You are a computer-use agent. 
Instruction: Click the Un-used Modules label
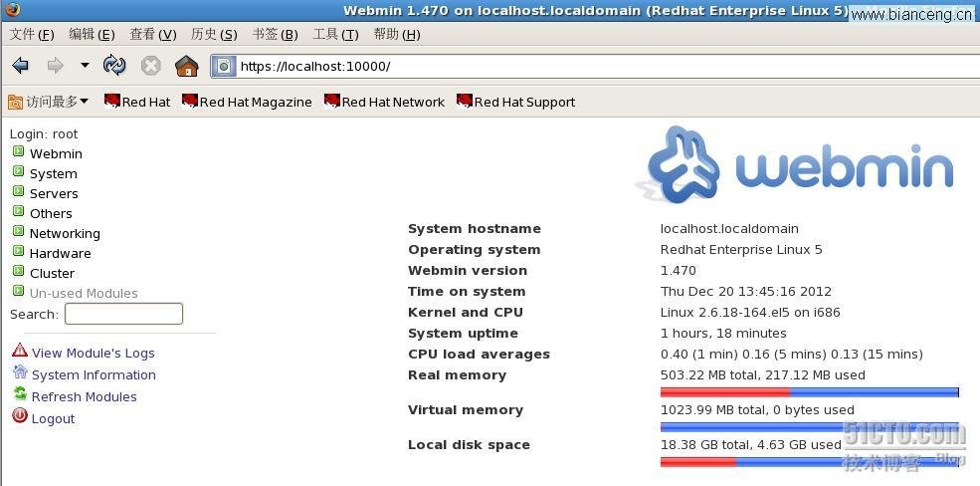[84, 294]
